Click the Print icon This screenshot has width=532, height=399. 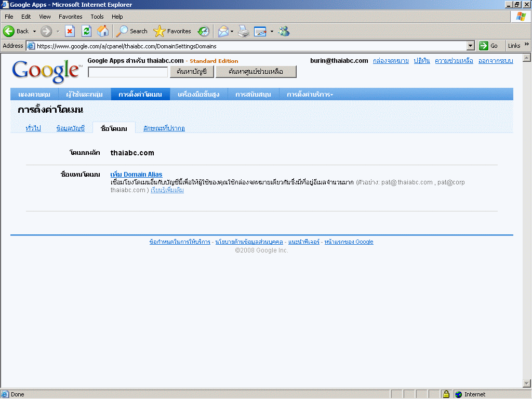tap(244, 31)
